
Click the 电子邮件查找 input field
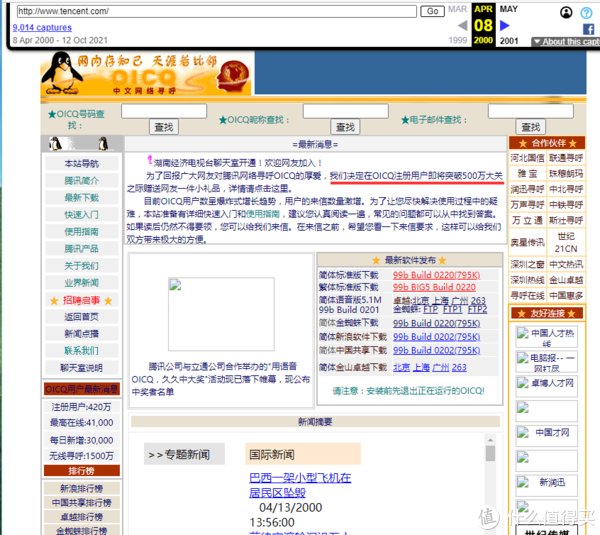tap(531, 111)
